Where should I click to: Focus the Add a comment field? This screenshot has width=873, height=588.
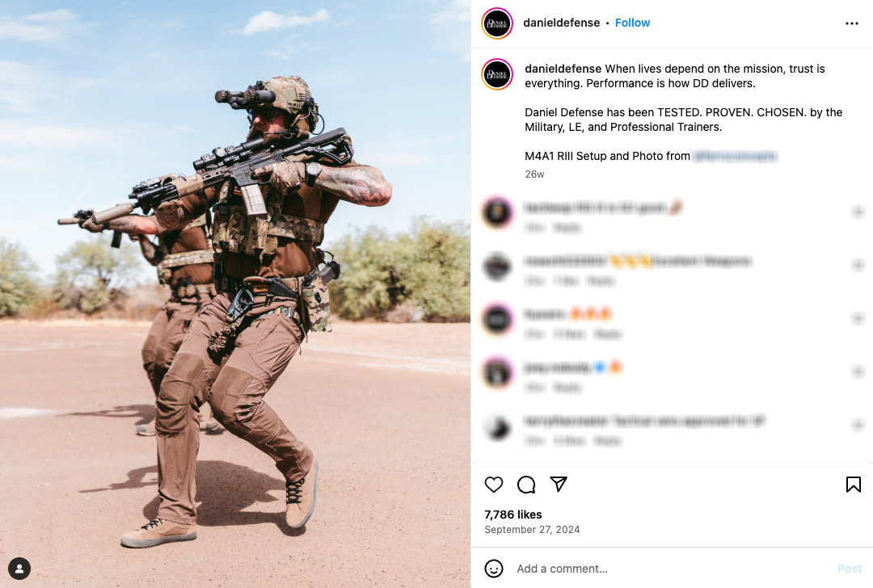(x=671, y=569)
